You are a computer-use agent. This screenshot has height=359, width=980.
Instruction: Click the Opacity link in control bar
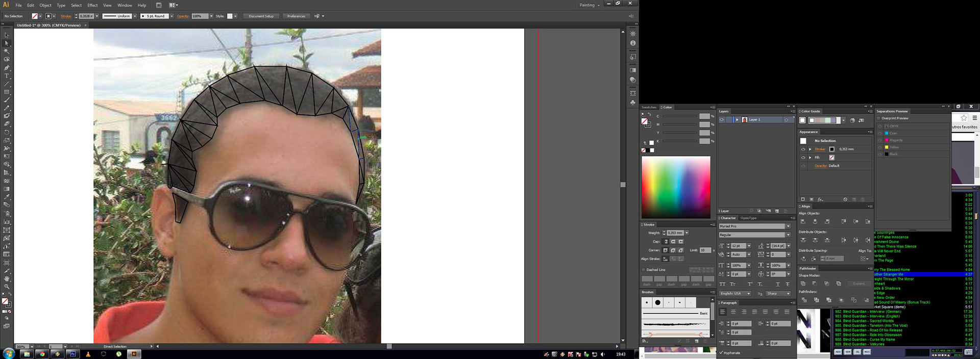coord(183,16)
